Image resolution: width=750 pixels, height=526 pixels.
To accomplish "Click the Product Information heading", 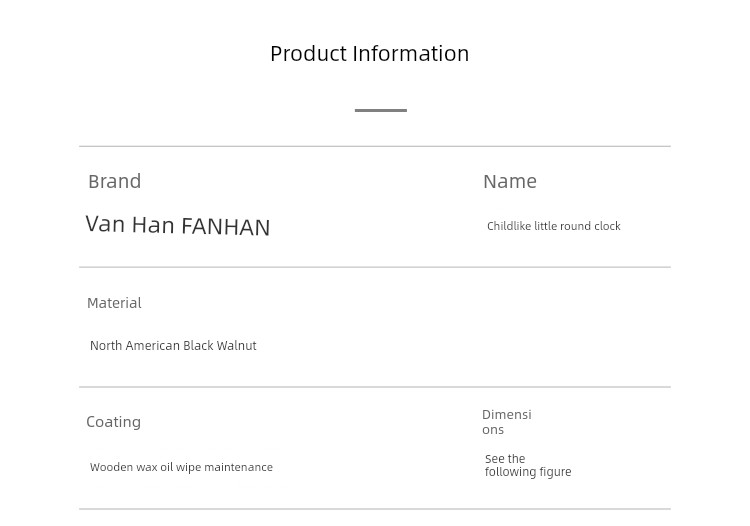I will [x=370, y=54].
